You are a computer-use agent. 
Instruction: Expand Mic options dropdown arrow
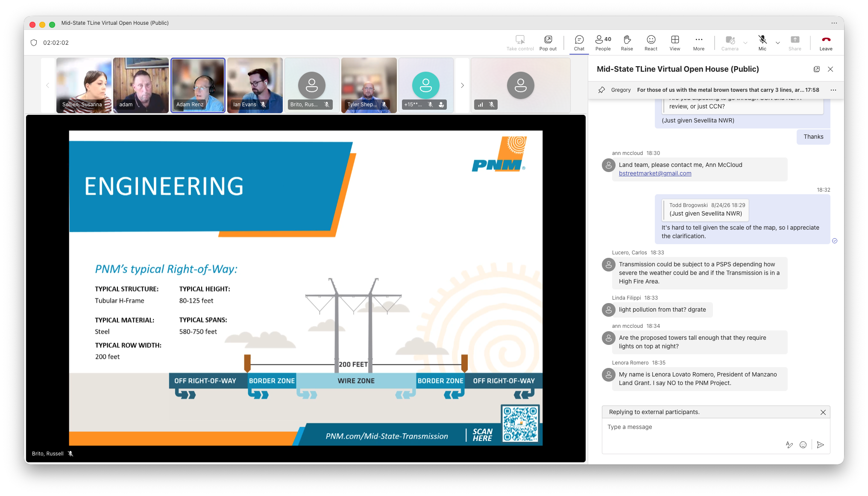tap(778, 43)
